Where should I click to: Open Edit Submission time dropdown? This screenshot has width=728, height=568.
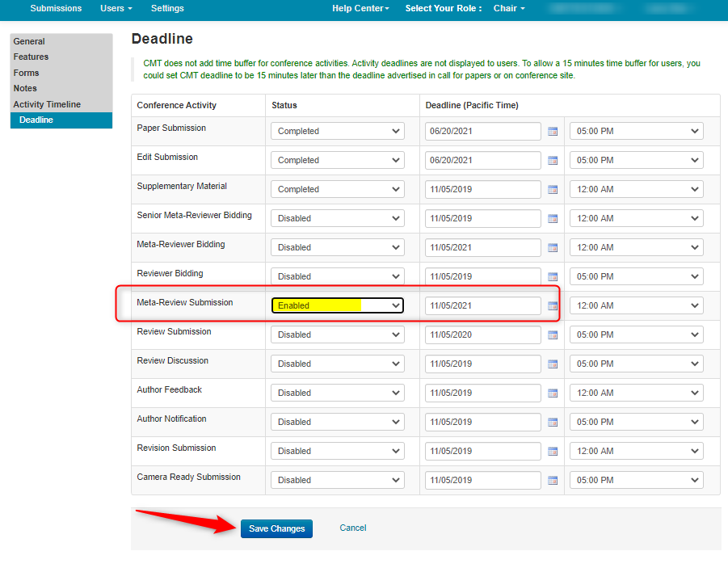coord(637,160)
